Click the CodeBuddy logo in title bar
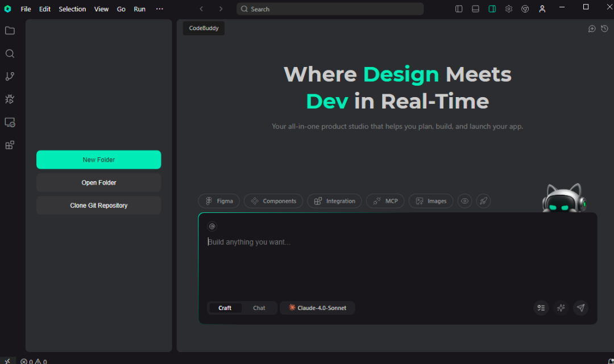The width and height of the screenshot is (614, 364). (7, 9)
